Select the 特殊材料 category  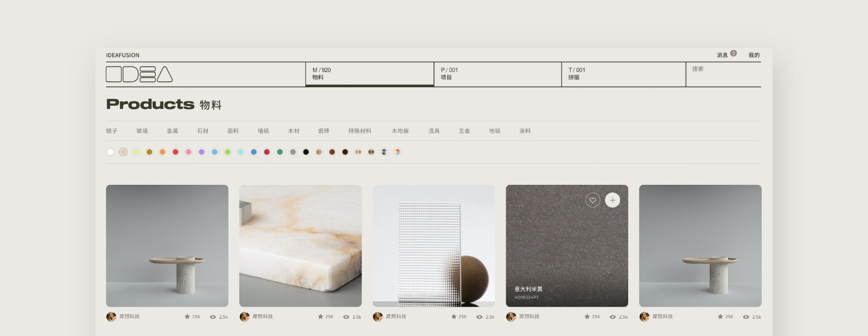click(360, 131)
